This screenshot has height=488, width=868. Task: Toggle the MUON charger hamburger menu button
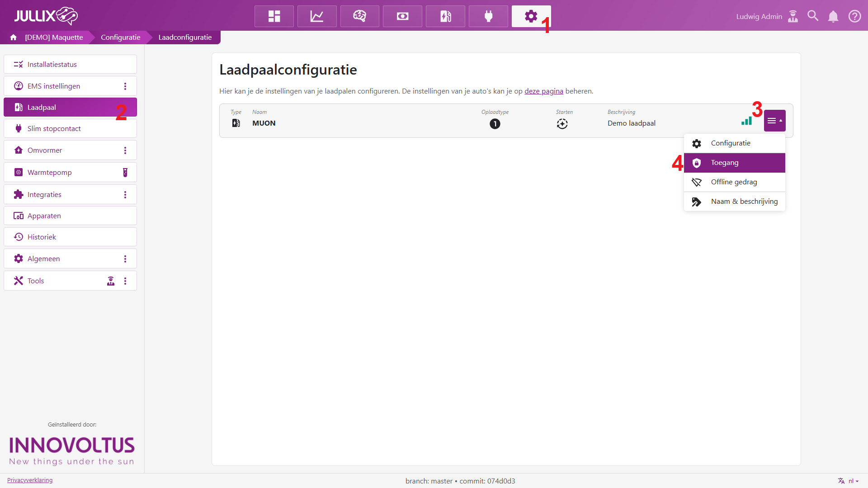(774, 121)
